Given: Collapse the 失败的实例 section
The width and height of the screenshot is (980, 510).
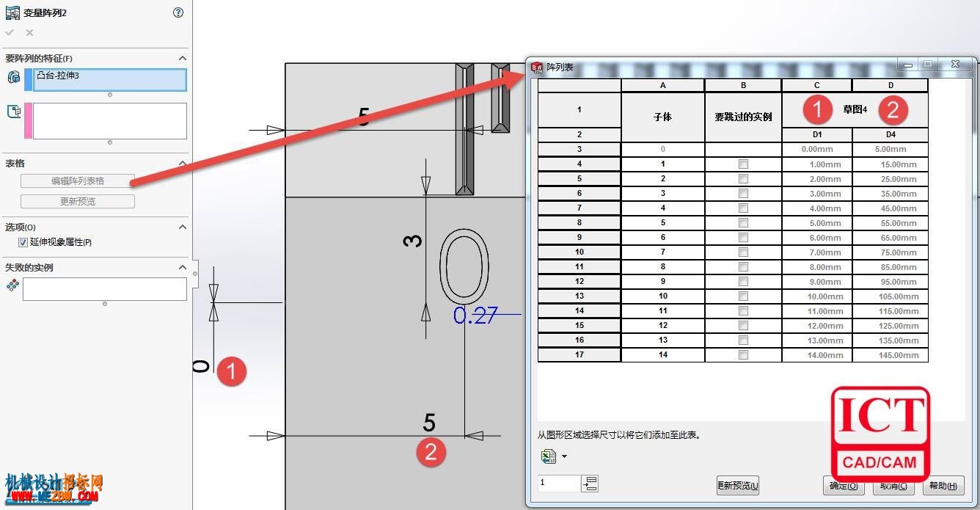Looking at the screenshot, I should coord(183,267).
